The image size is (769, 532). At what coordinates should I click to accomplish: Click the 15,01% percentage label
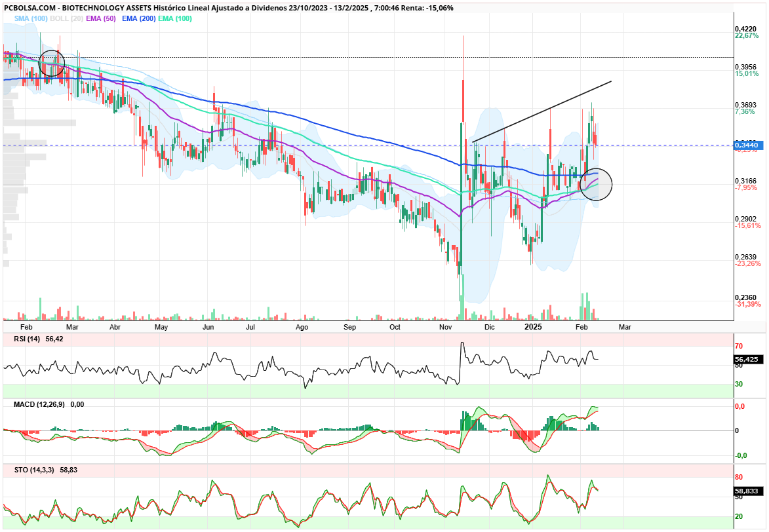747,73
